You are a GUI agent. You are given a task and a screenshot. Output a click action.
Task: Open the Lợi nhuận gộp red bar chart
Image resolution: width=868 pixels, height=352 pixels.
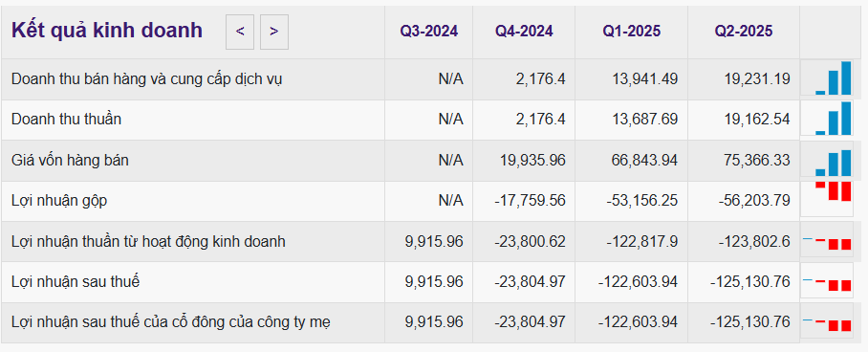[827, 199]
